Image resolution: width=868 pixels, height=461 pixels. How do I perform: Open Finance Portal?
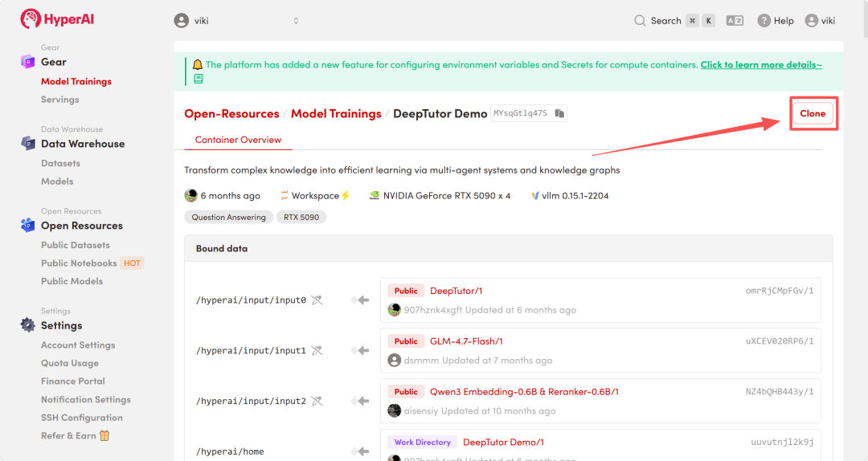(73, 381)
